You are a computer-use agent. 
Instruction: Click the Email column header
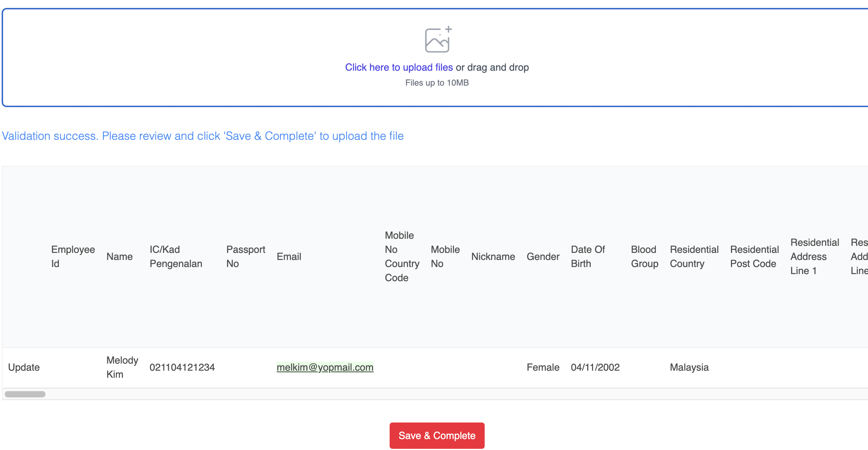(289, 256)
